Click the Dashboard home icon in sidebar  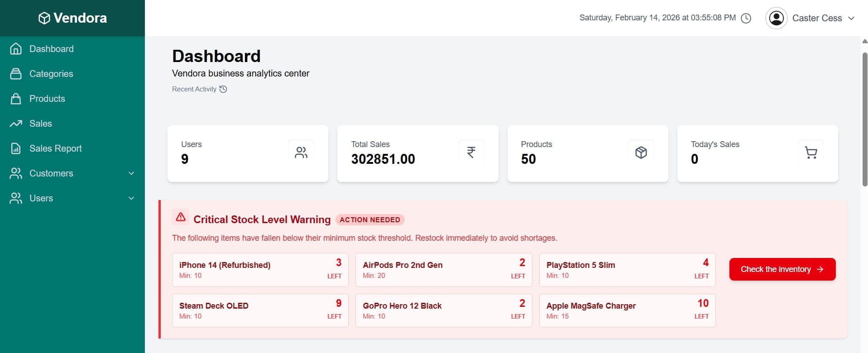[x=16, y=49]
